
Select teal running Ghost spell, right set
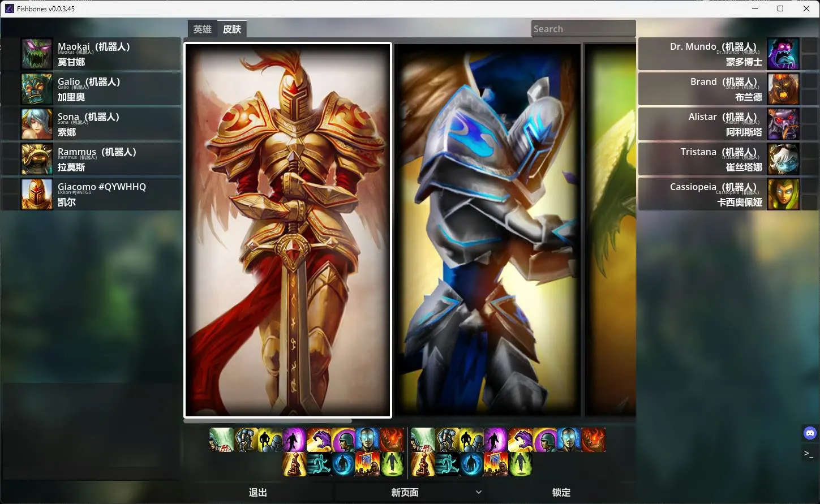[447, 464]
